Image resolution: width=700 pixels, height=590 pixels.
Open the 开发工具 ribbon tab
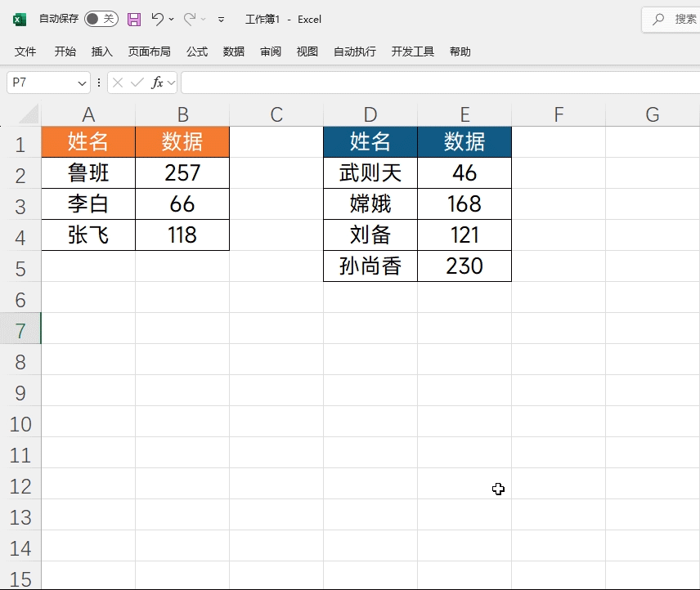tap(412, 51)
